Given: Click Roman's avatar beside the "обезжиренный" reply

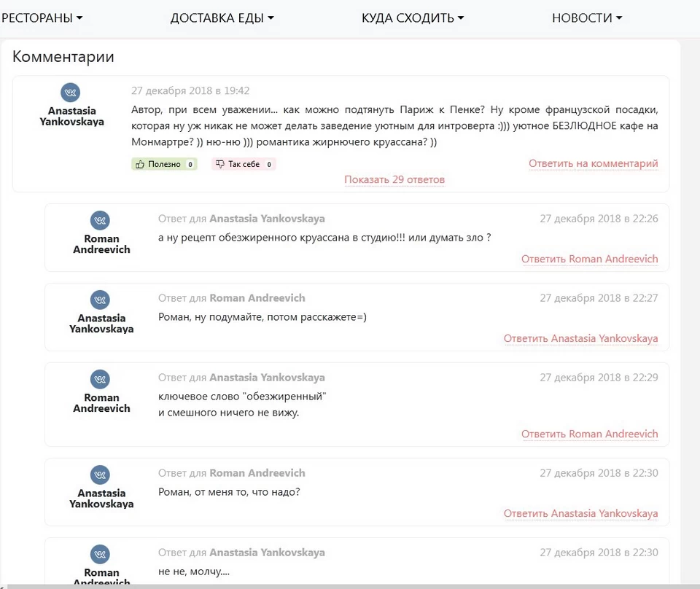Looking at the screenshot, I should pyautogui.click(x=100, y=380).
